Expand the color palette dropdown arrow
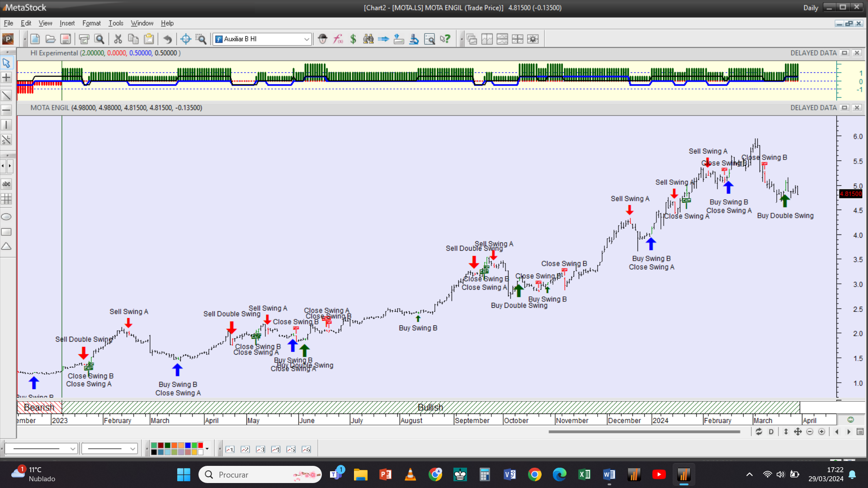868x488 pixels. pyautogui.click(x=207, y=449)
